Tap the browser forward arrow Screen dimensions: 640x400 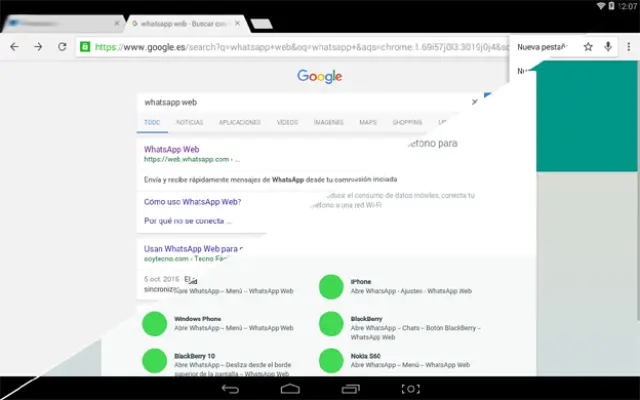click(x=38, y=47)
